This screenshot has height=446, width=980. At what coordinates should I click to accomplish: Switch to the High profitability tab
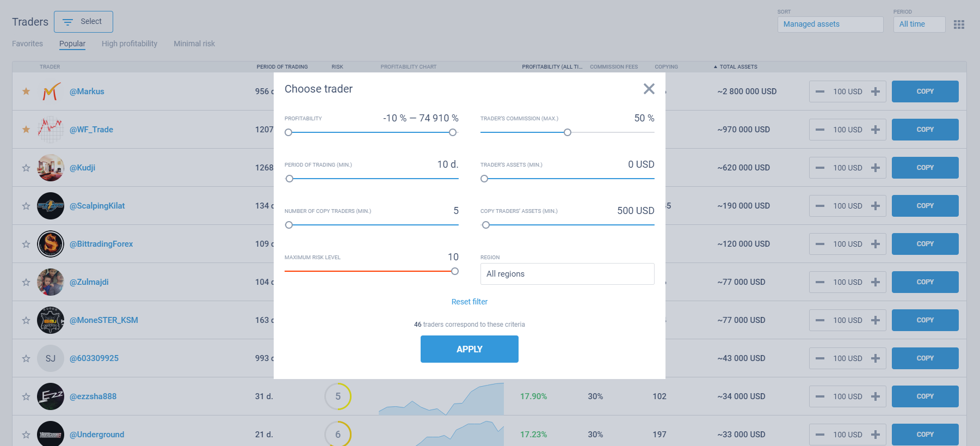point(130,44)
